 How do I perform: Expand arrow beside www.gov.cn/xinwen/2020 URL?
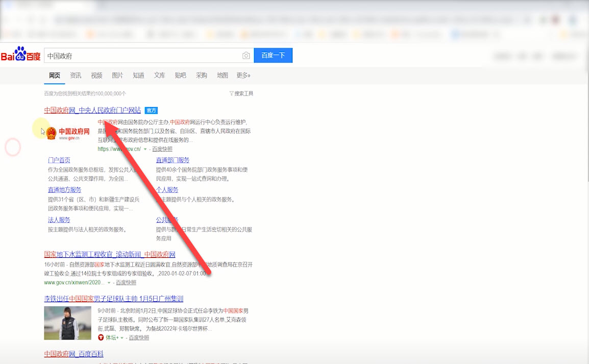coord(109,282)
